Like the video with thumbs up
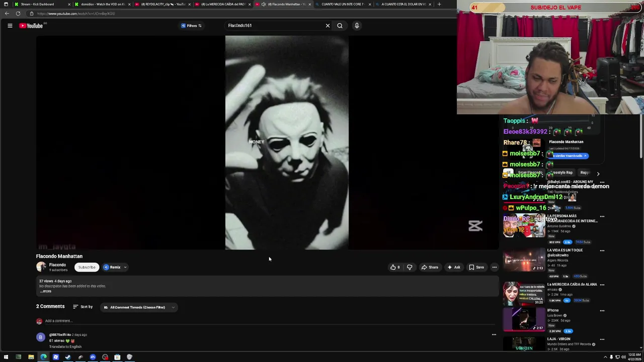This screenshot has height=362, width=644. coord(395,267)
